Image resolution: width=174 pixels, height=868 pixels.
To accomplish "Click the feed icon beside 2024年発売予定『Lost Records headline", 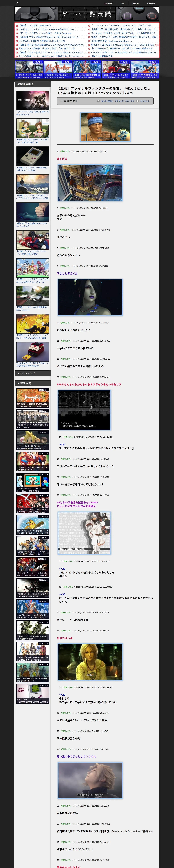I will coord(89,41).
